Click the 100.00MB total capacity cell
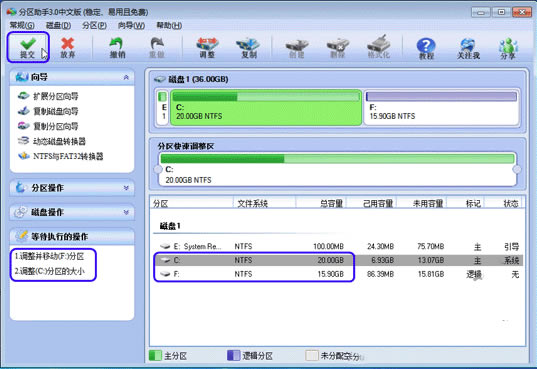This screenshot has height=369, width=537. 328,246
